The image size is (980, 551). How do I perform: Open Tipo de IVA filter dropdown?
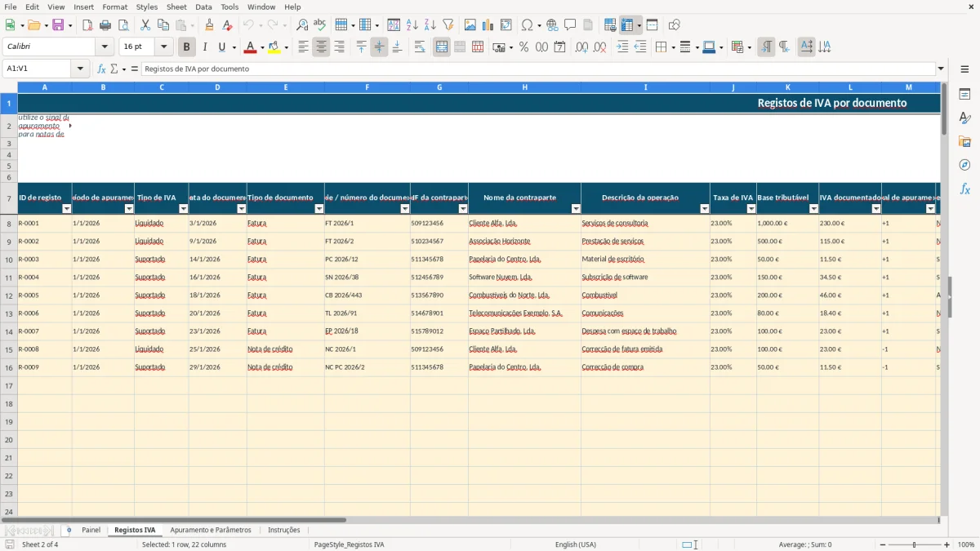[182, 209]
